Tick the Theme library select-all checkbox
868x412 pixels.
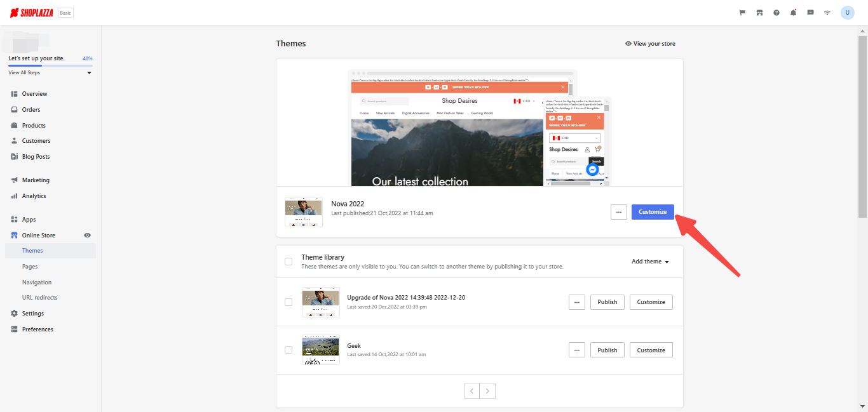(x=288, y=262)
